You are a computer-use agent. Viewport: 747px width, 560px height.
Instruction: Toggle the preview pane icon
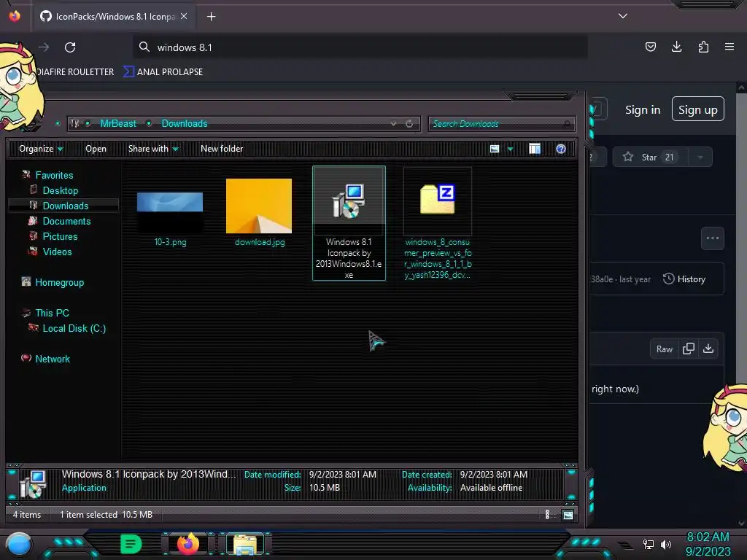tap(535, 149)
